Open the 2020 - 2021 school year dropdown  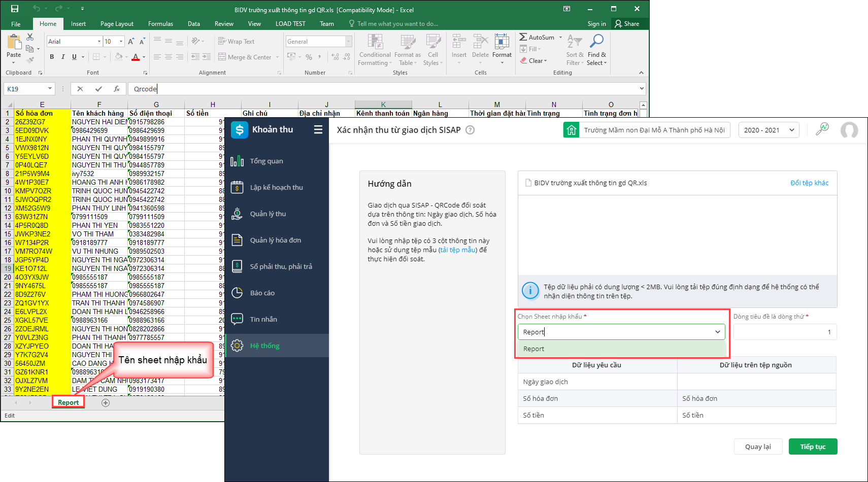769,130
